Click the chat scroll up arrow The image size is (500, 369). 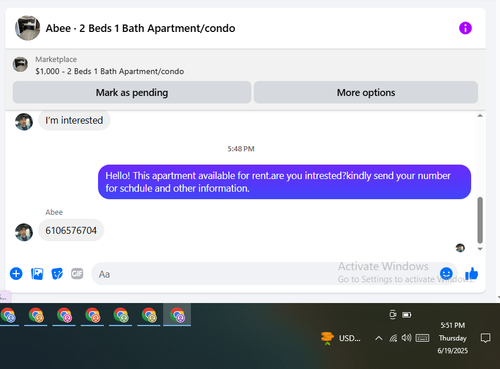coord(480,116)
